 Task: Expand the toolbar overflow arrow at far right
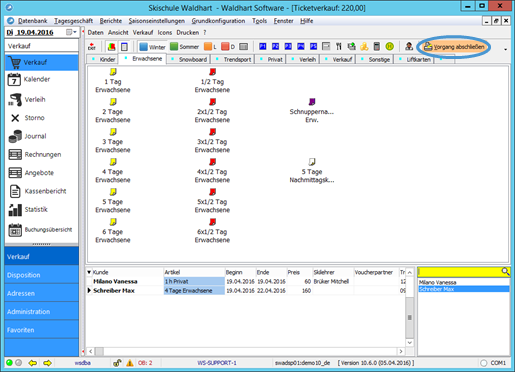coord(506,49)
